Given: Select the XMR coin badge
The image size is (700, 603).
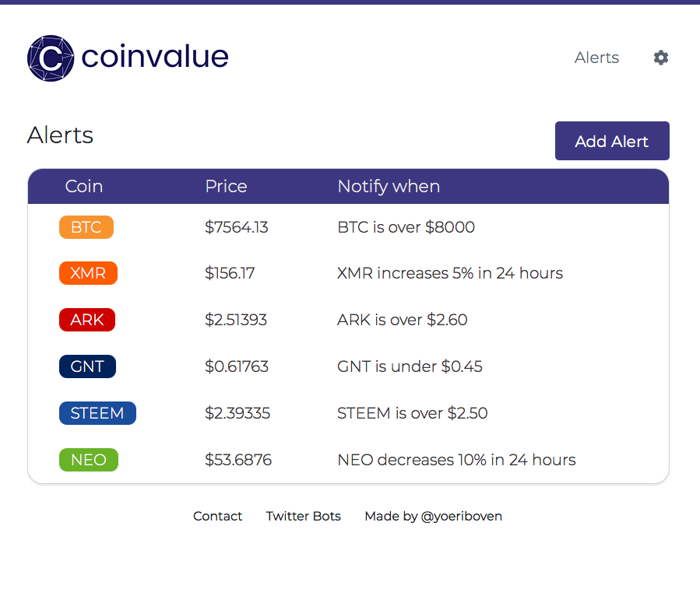Looking at the screenshot, I should [x=88, y=273].
